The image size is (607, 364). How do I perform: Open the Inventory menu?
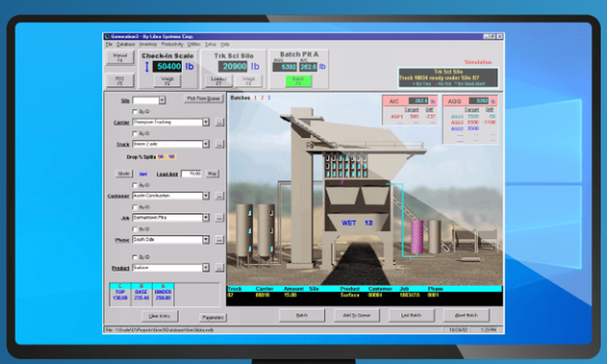tap(148, 44)
